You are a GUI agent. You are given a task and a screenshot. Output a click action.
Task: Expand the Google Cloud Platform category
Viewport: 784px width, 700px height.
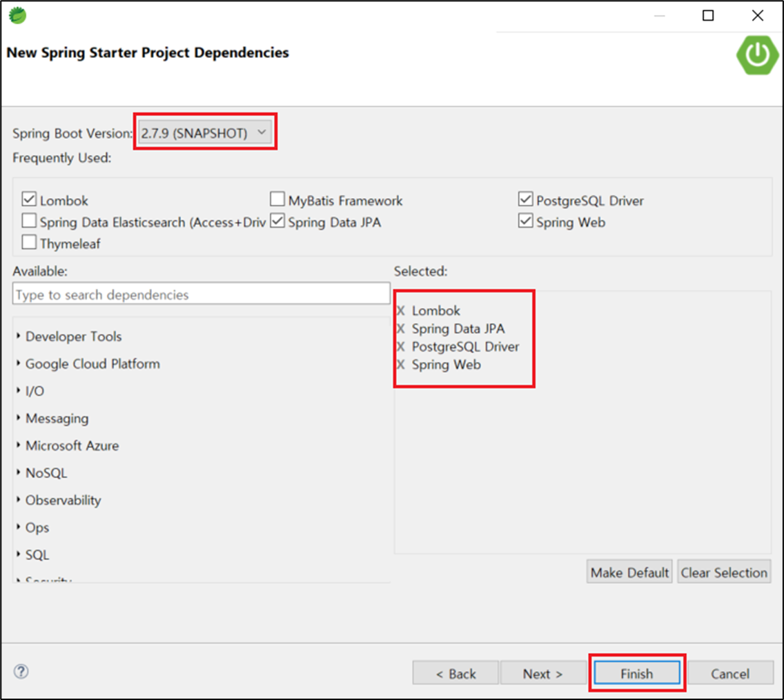[x=19, y=363]
